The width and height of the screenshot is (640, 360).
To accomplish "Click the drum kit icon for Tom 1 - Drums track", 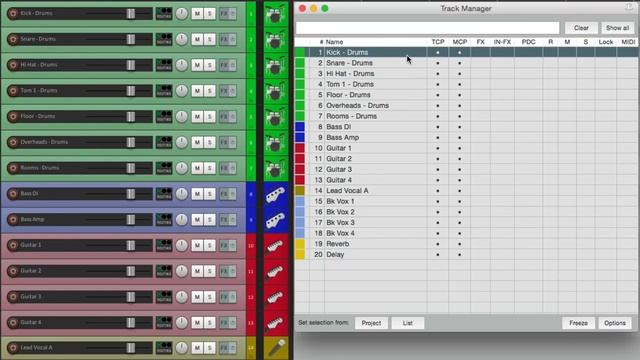I will click(275, 91).
